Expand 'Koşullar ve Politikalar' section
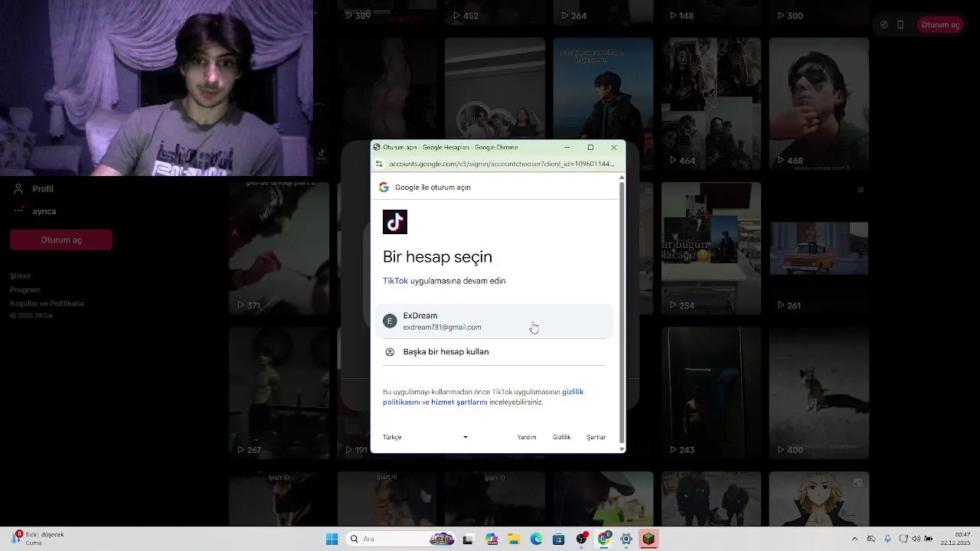This screenshot has height=551, width=980. [47, 304]
